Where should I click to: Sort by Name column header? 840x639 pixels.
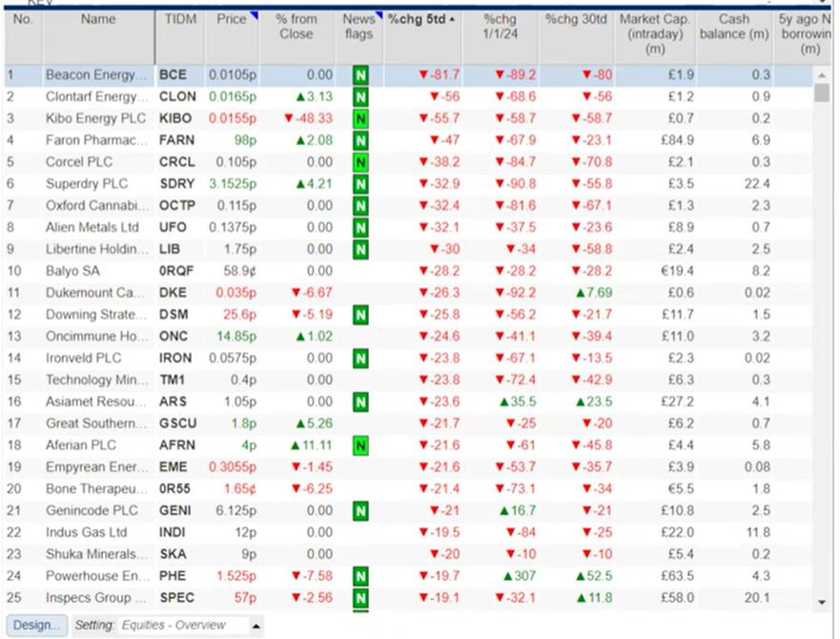pos(98,36)
